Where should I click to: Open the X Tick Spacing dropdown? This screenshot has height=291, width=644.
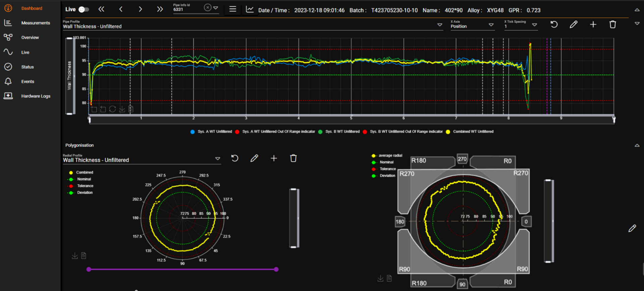(535, 25)
